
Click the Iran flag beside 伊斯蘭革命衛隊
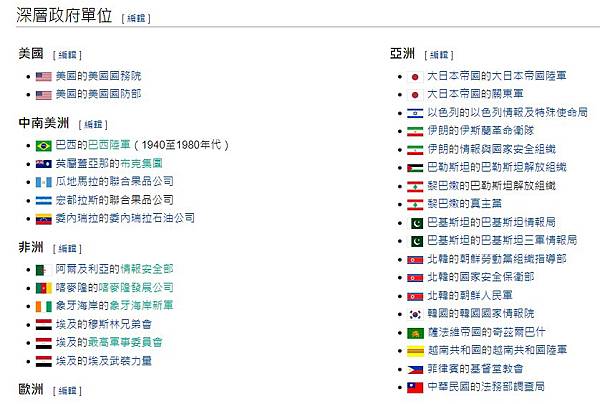coord(415,132)
